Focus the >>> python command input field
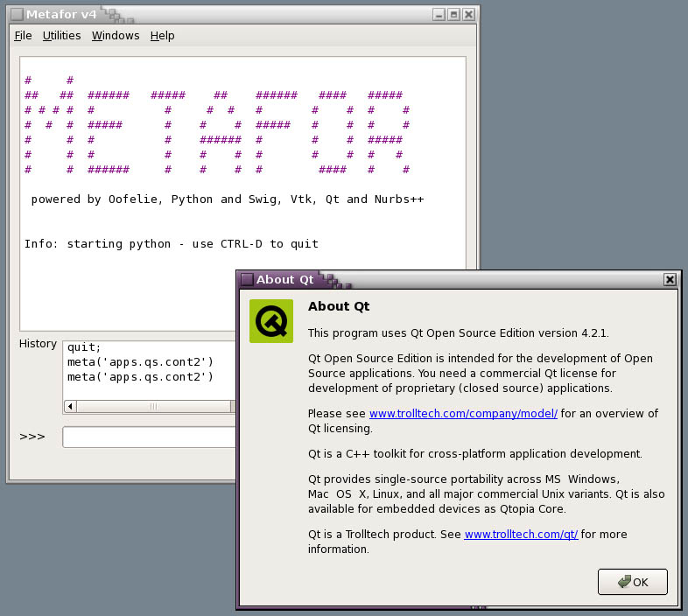The width and height of the screenshot is (688, 616). 149,437
